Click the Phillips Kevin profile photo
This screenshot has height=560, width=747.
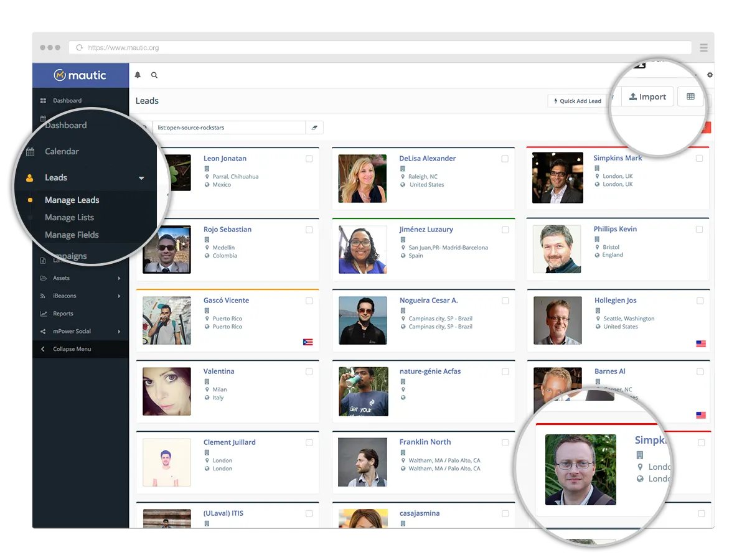557,249
